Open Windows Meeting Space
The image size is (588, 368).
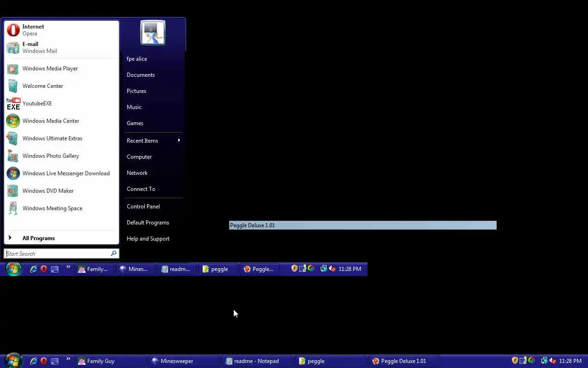pyautogui.click(x=62, y=208)
